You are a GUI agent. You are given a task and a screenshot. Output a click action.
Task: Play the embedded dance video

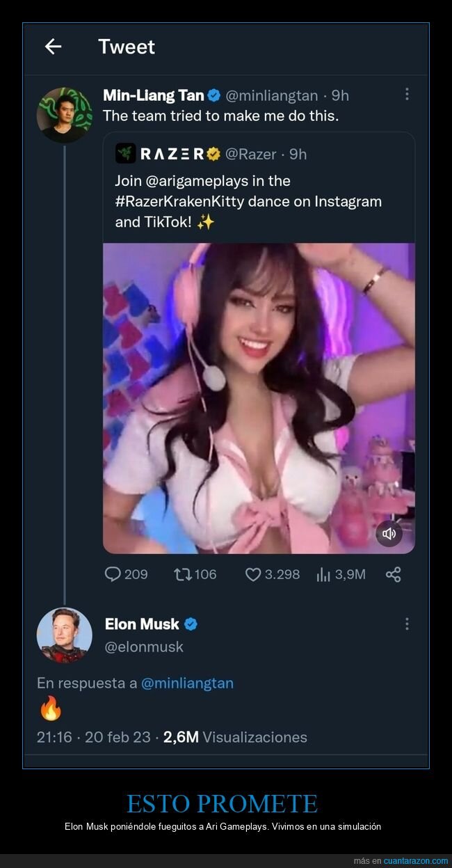[259, 398]
